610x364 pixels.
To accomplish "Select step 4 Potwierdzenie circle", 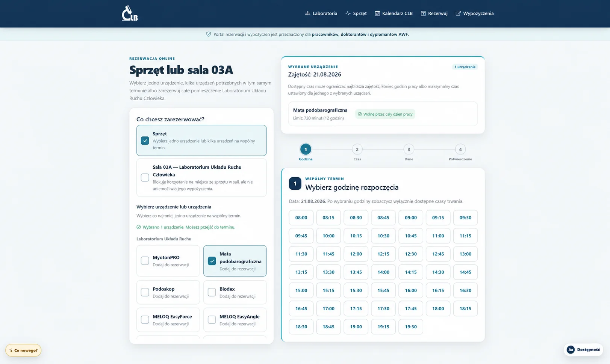I will tap(460, 150).
